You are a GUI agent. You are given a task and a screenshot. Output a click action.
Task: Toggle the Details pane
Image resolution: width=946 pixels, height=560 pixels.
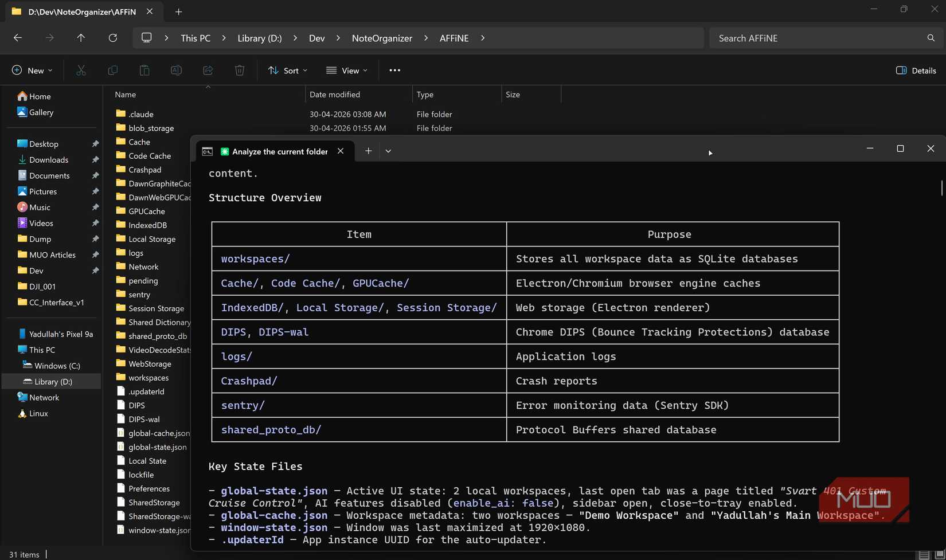916,71
